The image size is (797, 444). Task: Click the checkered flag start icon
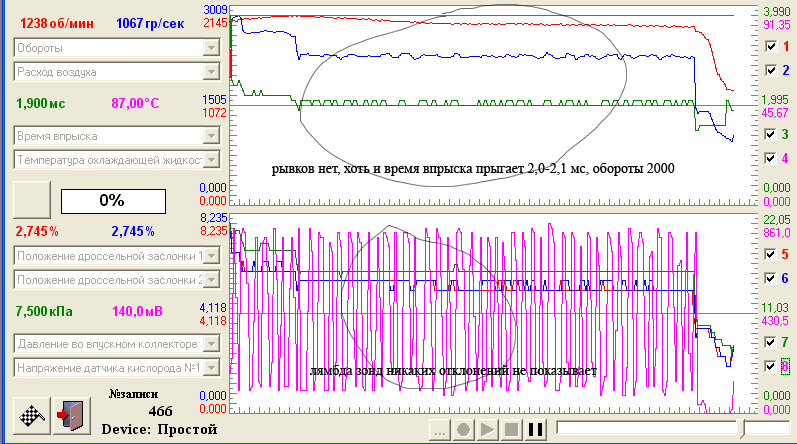32,416
